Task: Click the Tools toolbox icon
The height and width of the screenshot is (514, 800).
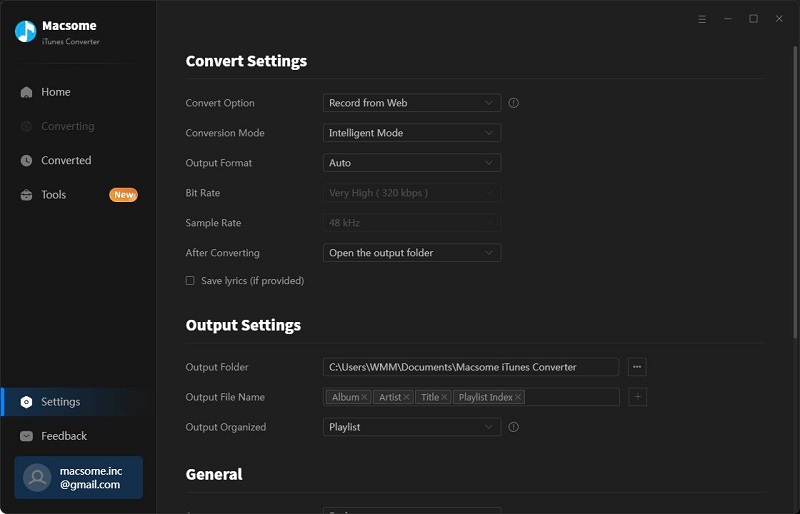Action: tap(26, 194)
